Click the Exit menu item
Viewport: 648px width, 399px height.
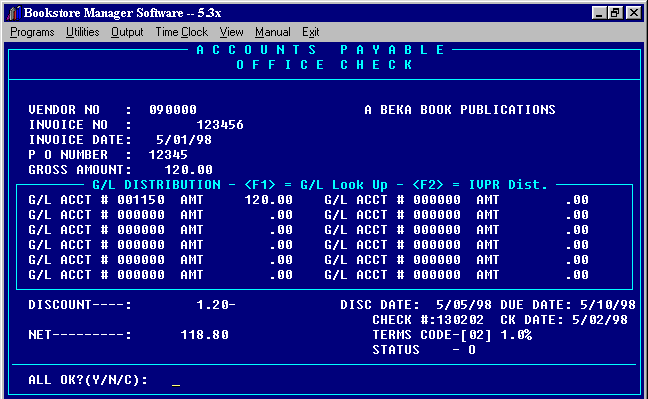(310, 32)
